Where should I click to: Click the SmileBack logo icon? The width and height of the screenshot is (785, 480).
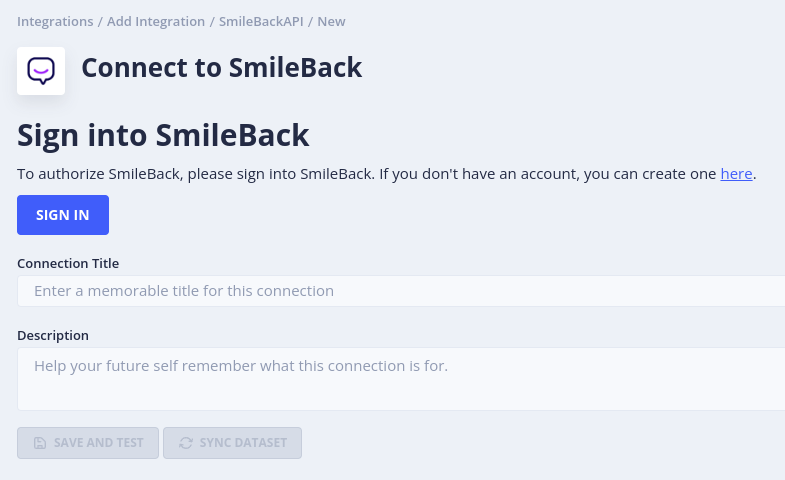(x=41, y=71)
